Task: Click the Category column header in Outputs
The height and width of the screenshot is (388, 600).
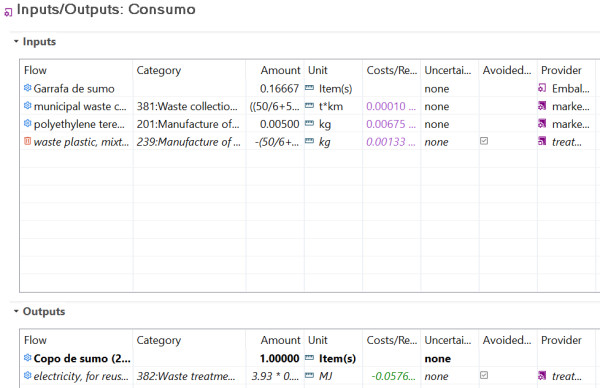Action: (158, 340)
